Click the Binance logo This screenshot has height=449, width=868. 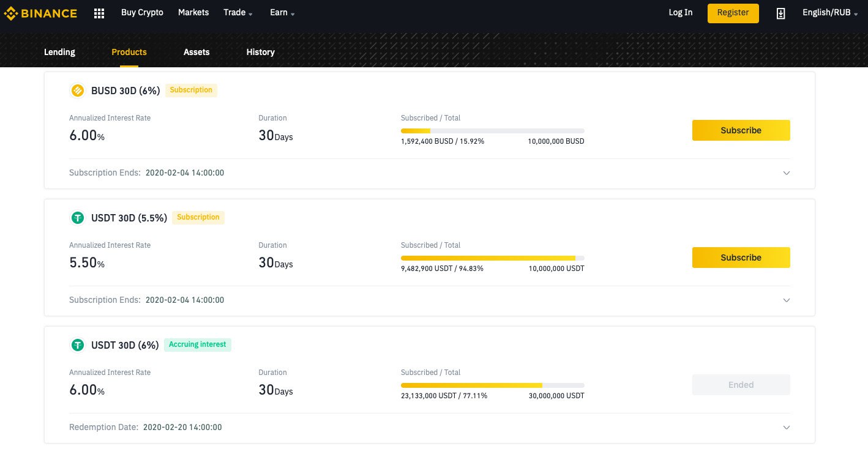[41, 13]
